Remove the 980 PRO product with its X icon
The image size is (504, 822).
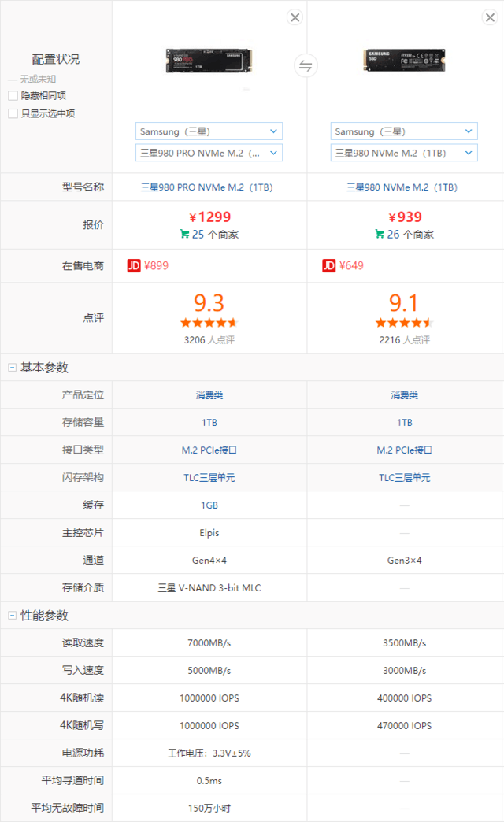point(295,17)
